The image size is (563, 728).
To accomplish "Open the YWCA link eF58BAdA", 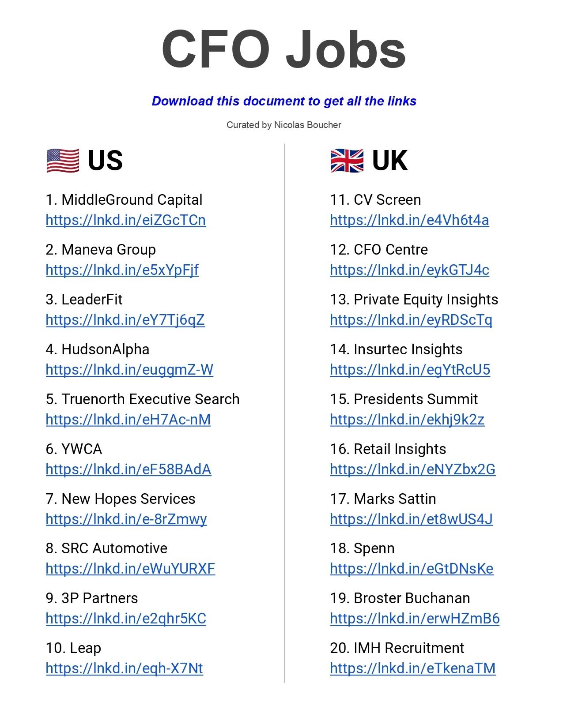I will click(x=128, y=469).
